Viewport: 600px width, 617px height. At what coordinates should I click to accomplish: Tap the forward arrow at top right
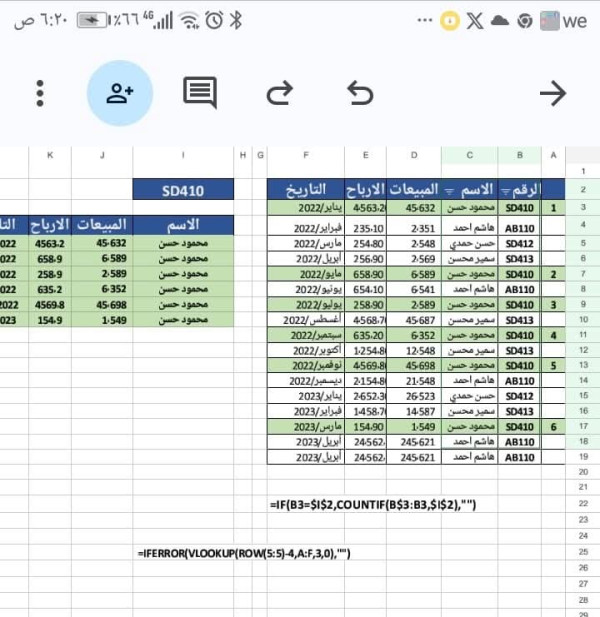coord(553,93)
